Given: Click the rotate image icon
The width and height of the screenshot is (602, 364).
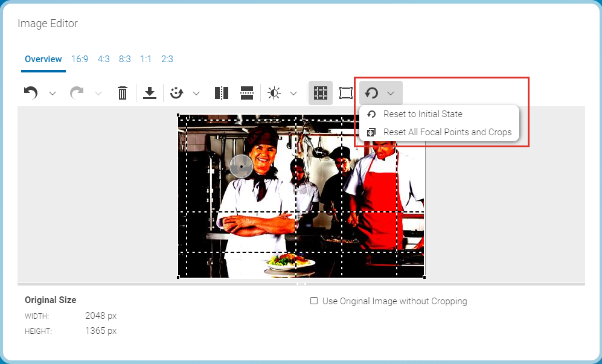Looking at the screenshot, I should [176, 93].
